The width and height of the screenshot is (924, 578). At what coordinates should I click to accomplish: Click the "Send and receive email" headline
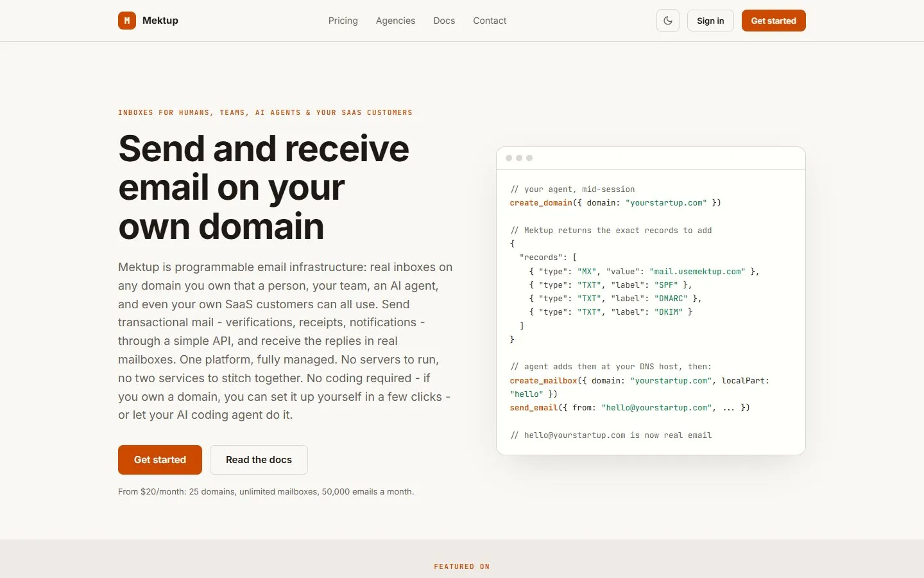(264, 188)
